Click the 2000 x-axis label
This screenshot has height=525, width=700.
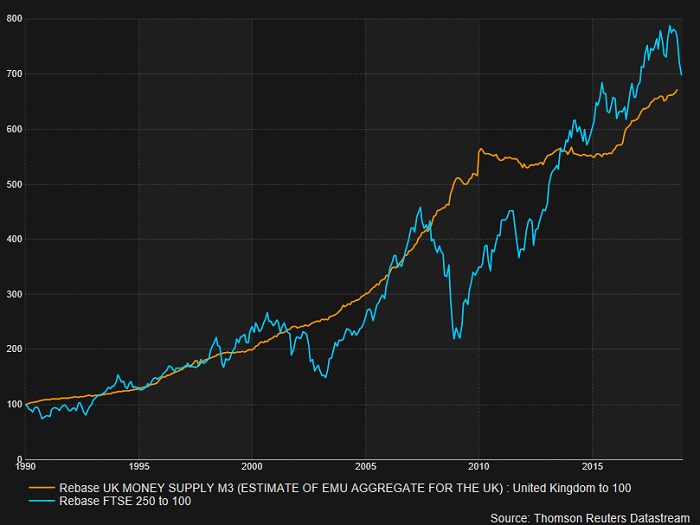coord(252,467)
